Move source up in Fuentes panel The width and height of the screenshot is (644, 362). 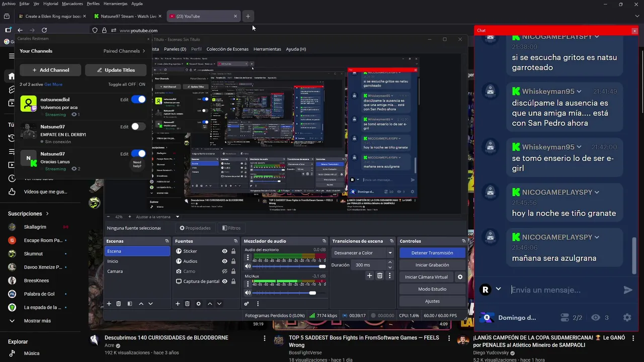tap(210, 304)
